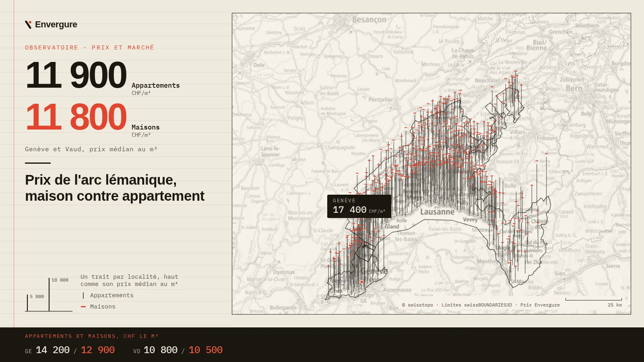Click the 10 000 legend scale bar
This screenshot has height=362, width=644.
(49, 294)
